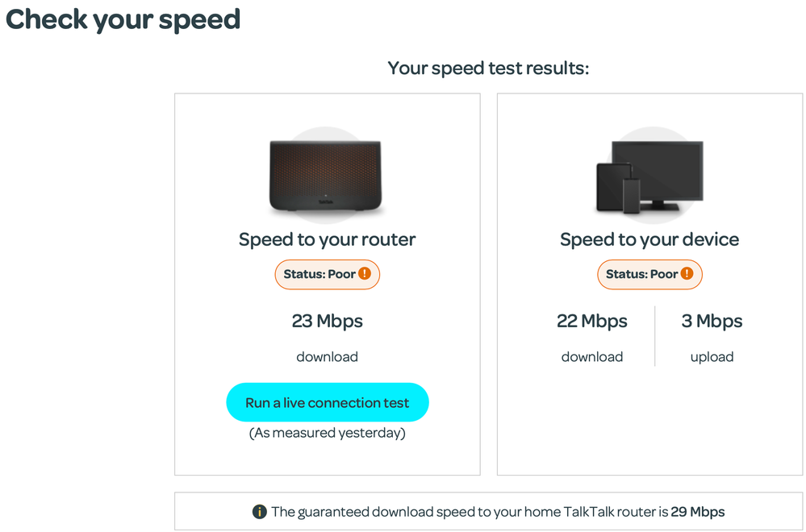The image size is (806, 532).
Task: Run a live connection test
Action: (327, 402)
